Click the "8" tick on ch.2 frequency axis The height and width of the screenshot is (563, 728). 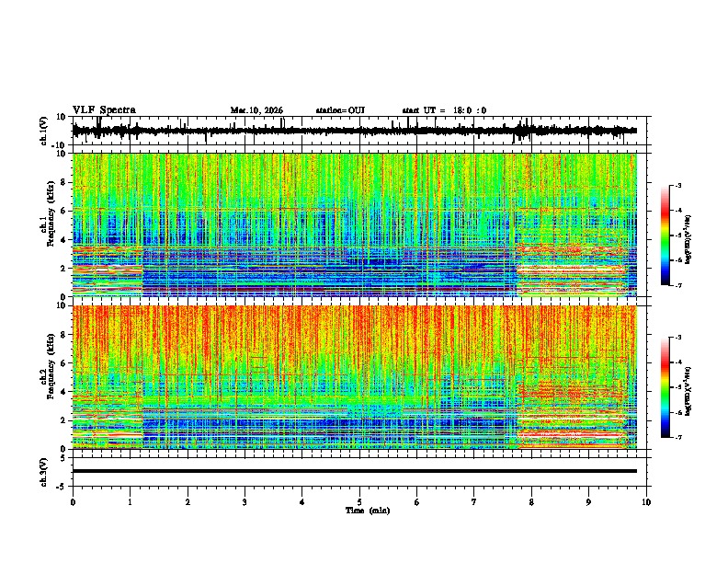(63, 335)
